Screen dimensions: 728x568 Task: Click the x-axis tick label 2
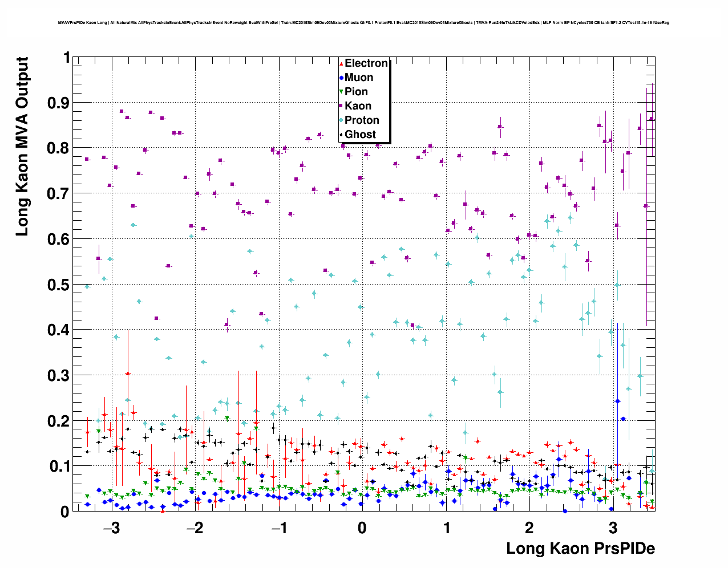[x=530, y=528]
